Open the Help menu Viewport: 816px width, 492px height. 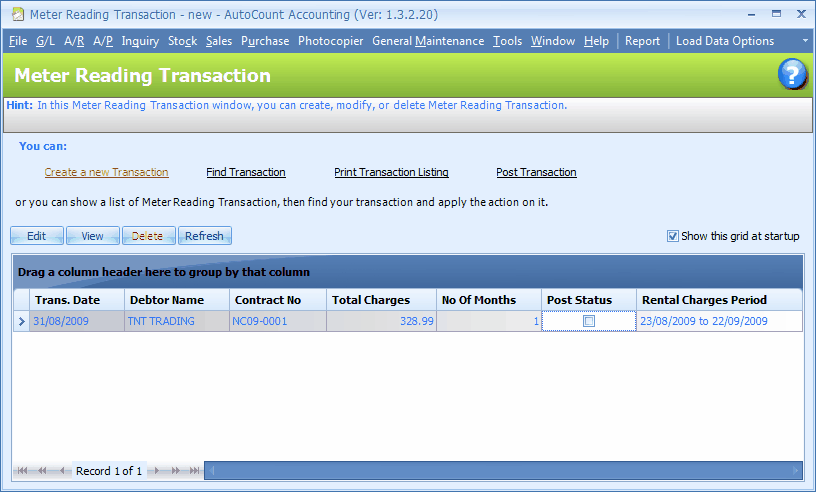click(x=596, y=41)
